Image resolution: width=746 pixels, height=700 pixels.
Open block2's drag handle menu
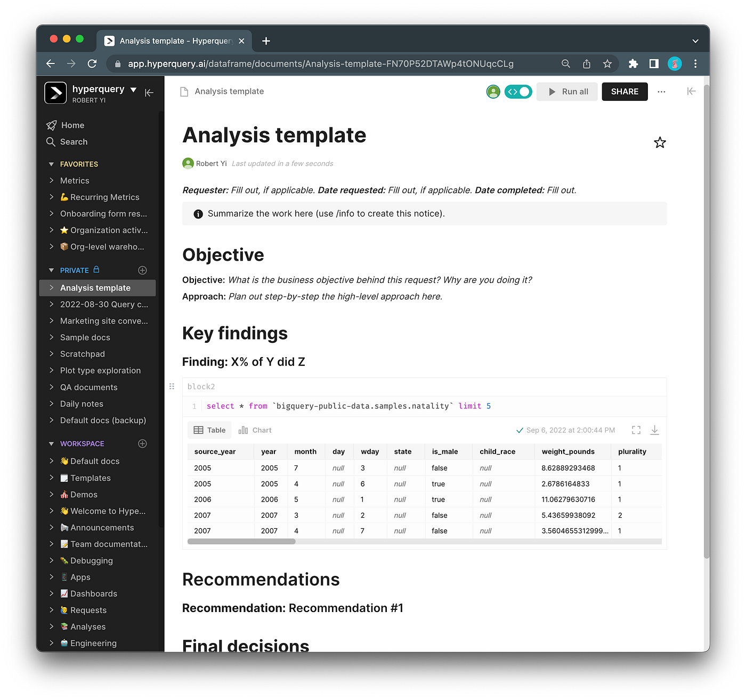pyautogui.click(x=172, y=386)
